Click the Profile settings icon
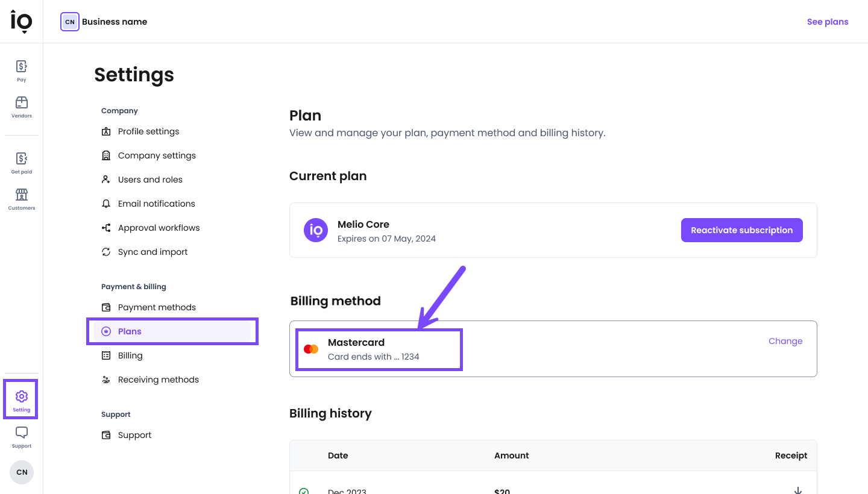868x494 pixels. (x=106, y=131)
